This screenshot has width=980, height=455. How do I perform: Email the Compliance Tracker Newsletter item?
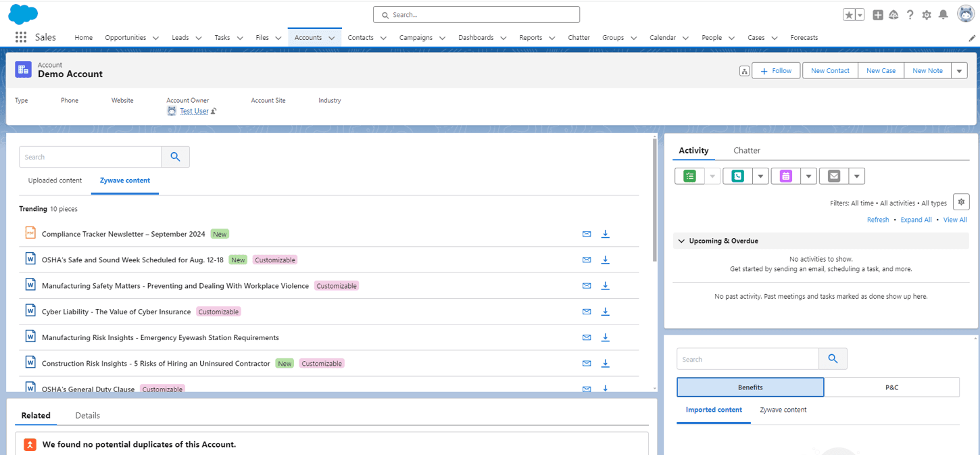point(587,234)
